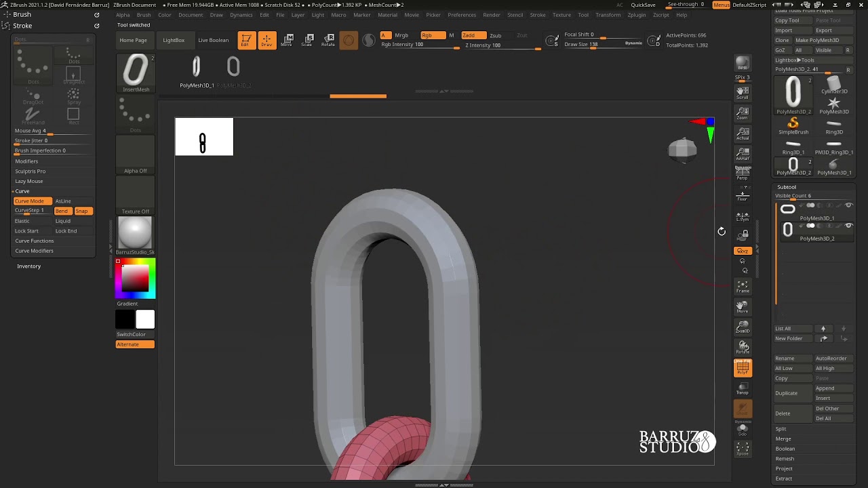
Task: Click the Xpose icon
Action: [742, 449]
